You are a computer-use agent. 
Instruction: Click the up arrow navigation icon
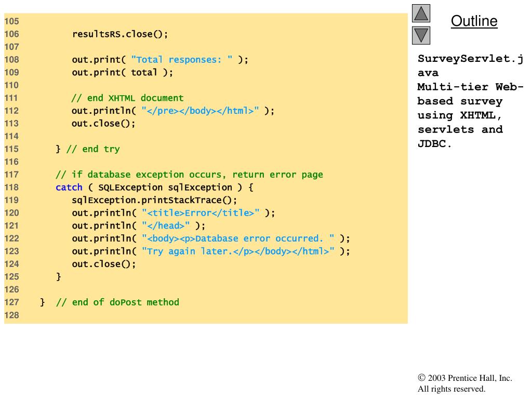[421, 13]
